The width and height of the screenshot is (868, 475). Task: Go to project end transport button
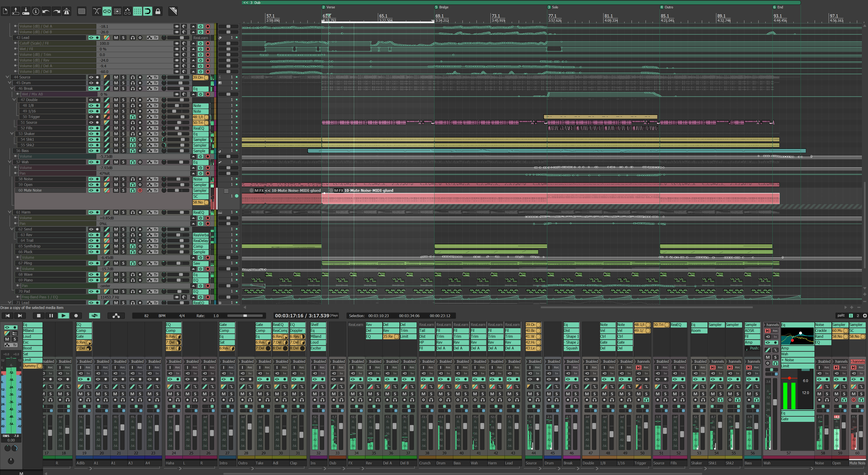pos(20,316)
